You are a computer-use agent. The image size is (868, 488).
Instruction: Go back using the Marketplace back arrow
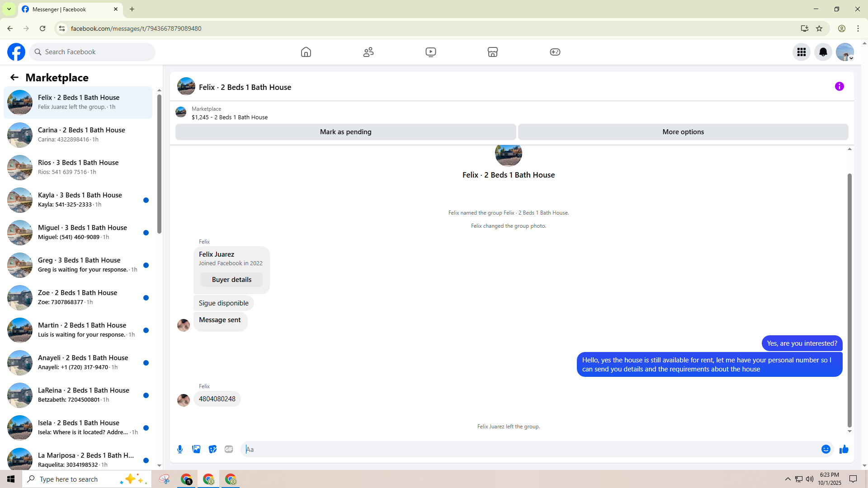point(14,77)
